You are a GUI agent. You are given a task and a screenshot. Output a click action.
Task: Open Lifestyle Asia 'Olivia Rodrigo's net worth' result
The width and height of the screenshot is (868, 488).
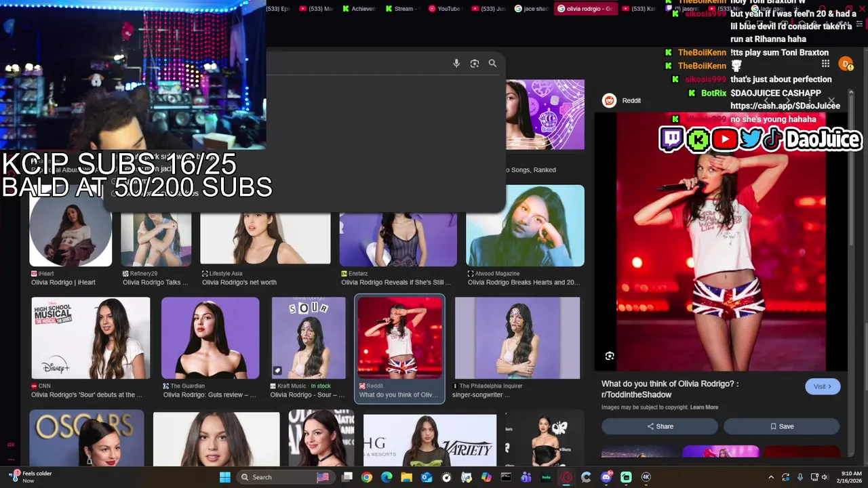point(239,282)
